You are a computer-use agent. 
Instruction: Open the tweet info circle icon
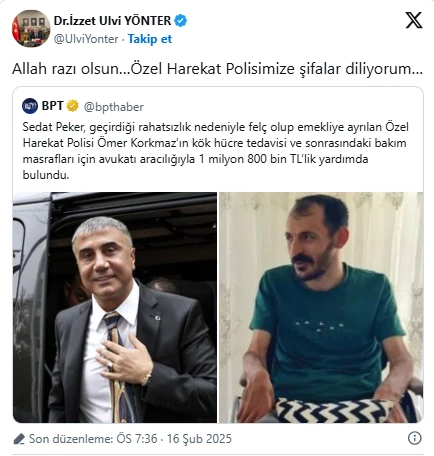[414, 438]
